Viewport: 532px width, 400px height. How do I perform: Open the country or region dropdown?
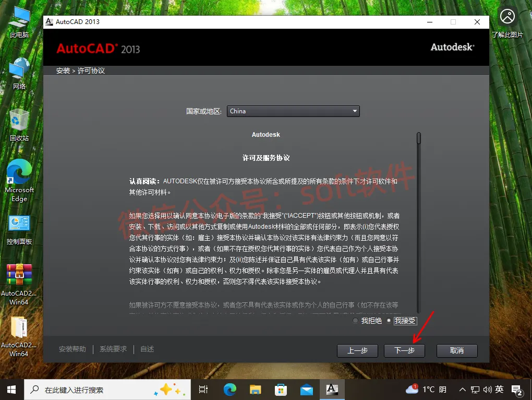293,111
